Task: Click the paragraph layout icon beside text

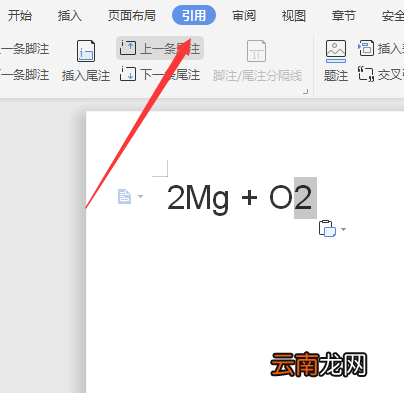Action: tap(125, 196)
